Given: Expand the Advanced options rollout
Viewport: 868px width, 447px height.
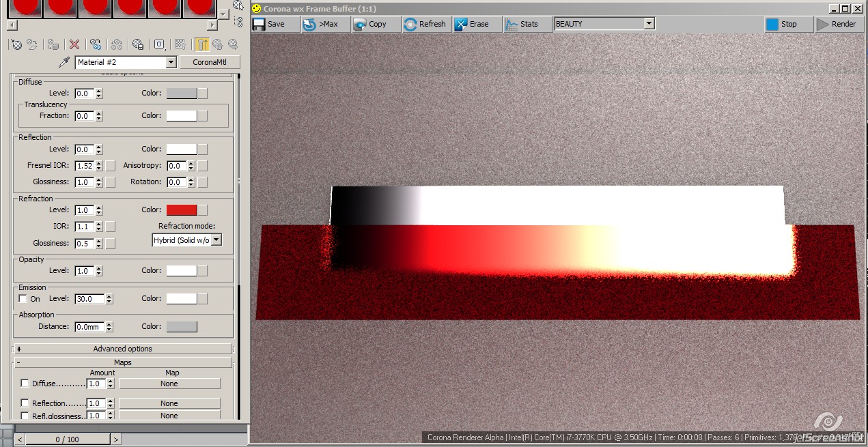Looking at the screenshot, I should pos(122,349).
